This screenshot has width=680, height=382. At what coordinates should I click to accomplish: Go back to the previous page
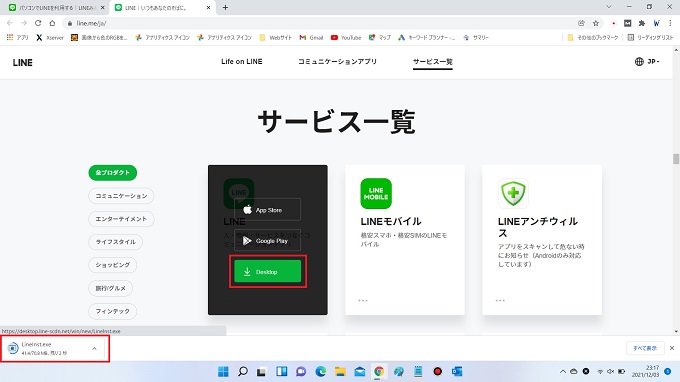point(10,23)
